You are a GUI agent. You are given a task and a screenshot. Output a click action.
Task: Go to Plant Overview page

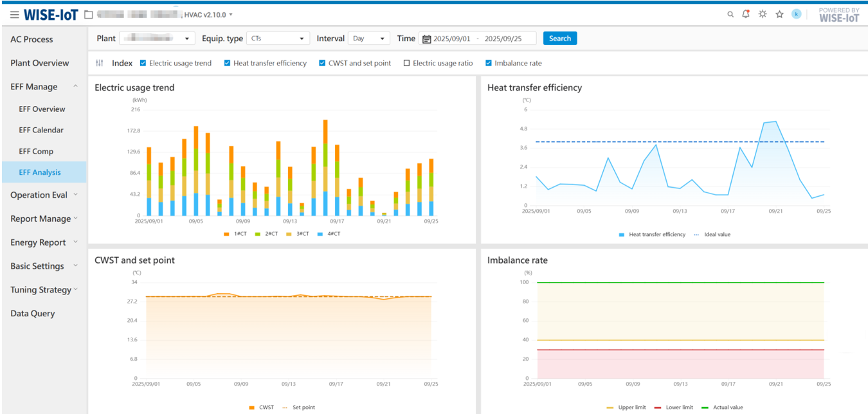coord(40,63)
